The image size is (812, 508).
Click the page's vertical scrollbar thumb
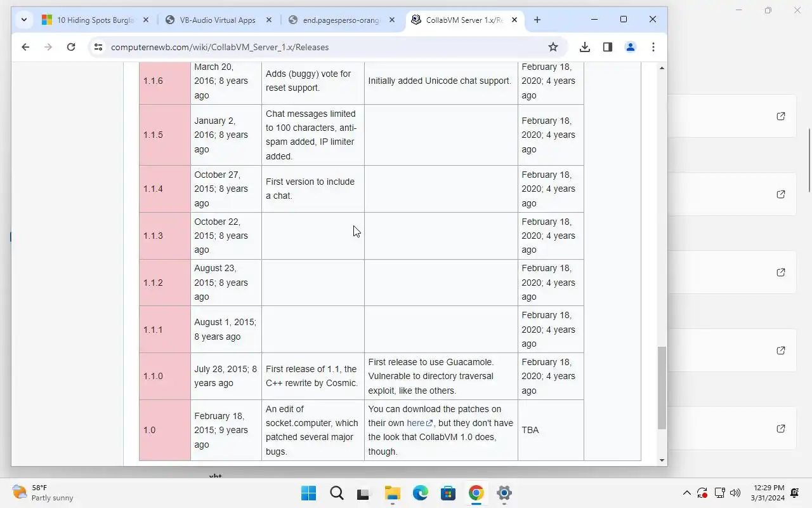click(662, 387)
